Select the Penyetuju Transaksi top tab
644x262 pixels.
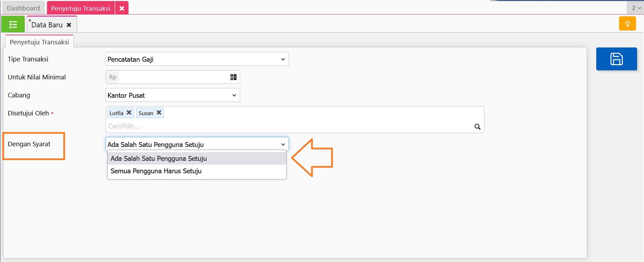[81, 8]
